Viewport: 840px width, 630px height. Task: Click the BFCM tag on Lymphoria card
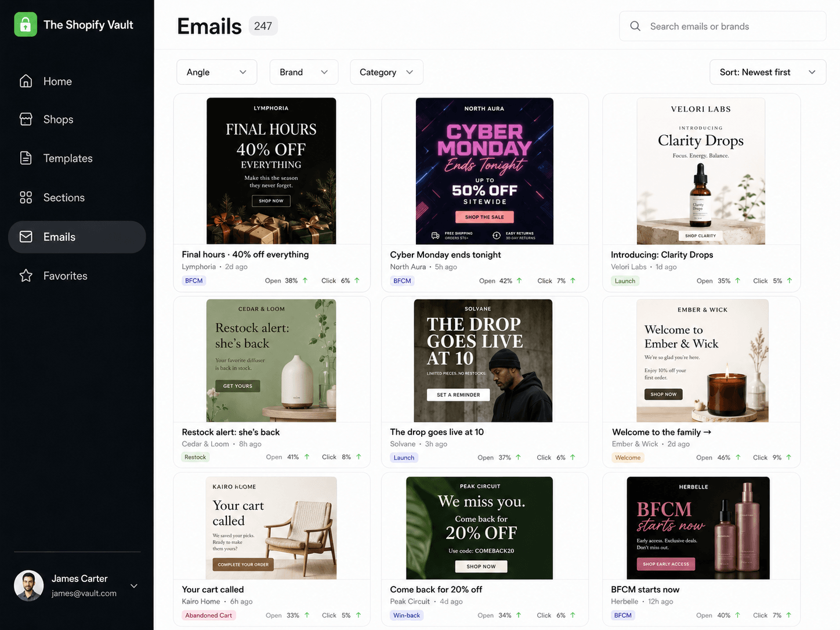click(x=194, y=281)
